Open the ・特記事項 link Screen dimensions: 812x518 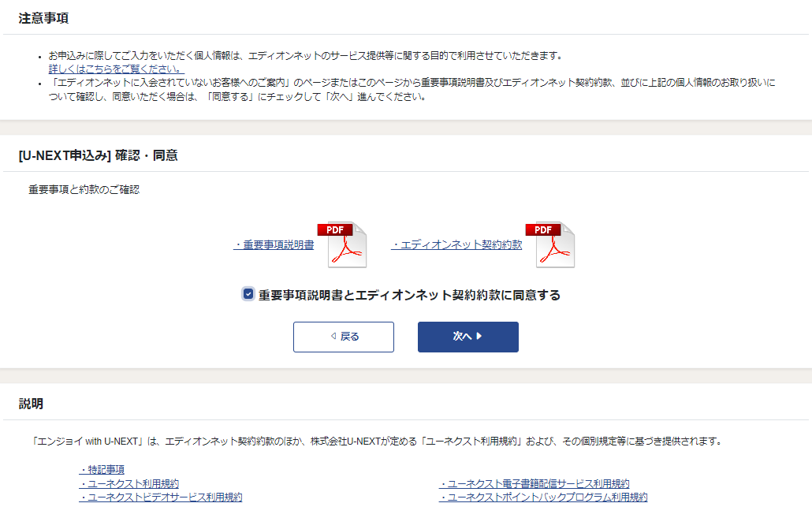(x=102, y=470)
